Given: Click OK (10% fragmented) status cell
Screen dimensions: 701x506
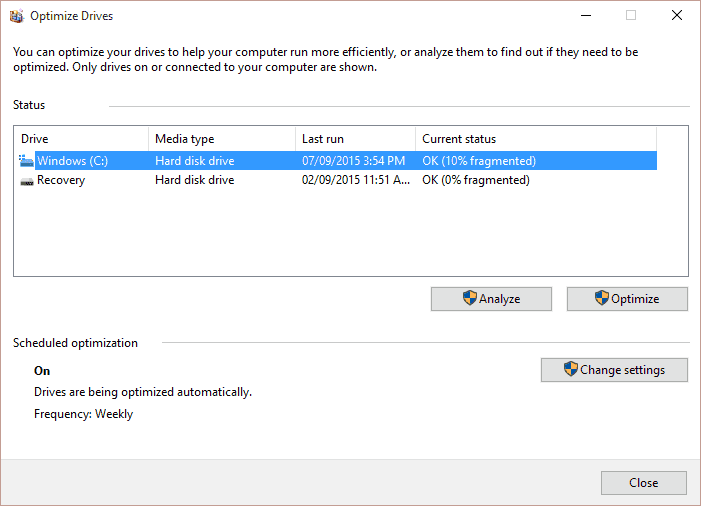Looking at the screenshot, I should point(479,161).
